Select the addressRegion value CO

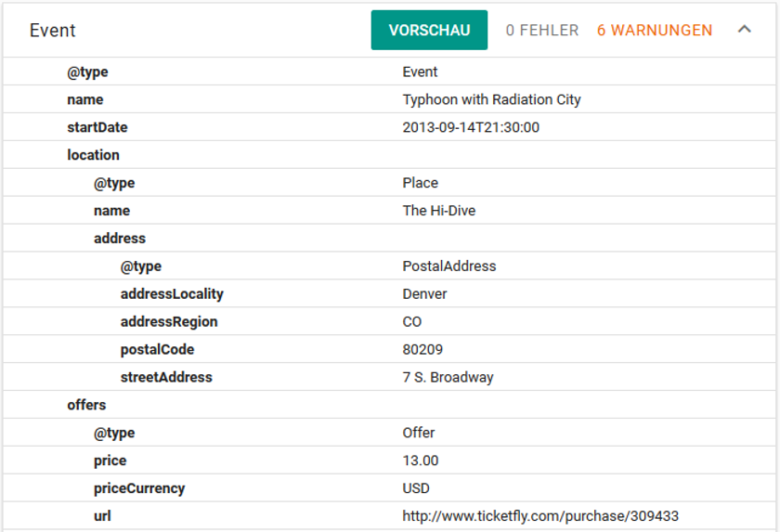[412, 321]
